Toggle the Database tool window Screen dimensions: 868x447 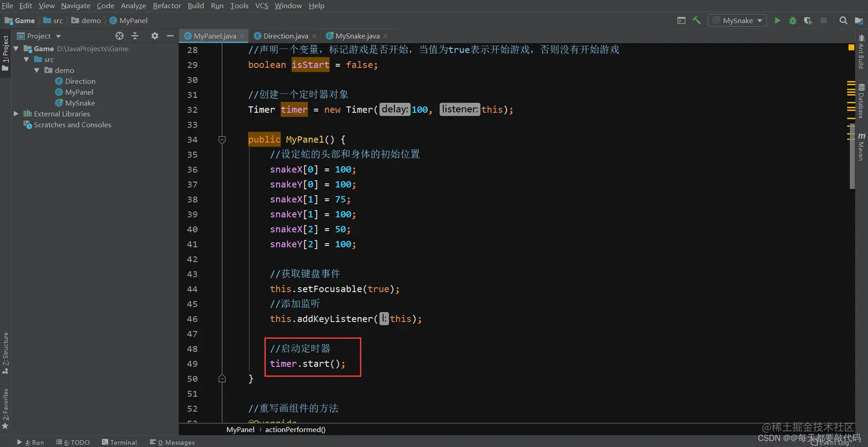[861, 101]
